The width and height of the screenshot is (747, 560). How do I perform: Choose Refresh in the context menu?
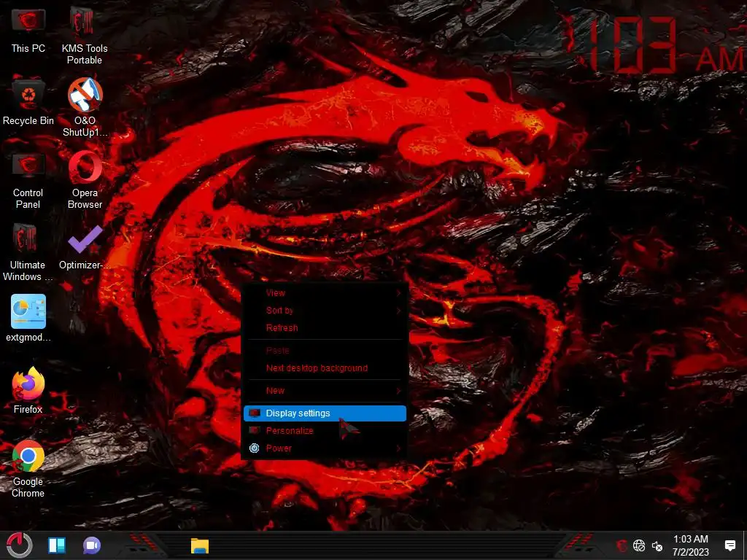pos(325,328)
